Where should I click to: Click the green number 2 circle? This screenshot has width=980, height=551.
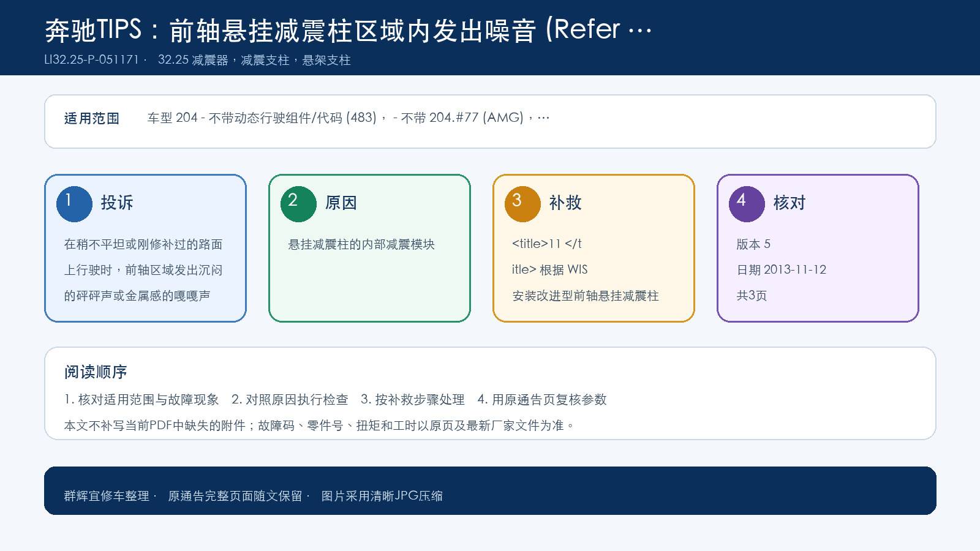click(x=298, y=204)
